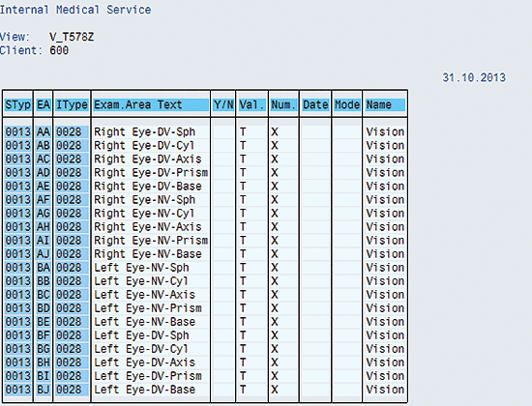Click the Num. X mark in Left Eye-NV-Sph row
This screenshot has width=532, height=406.
(275, 268)
